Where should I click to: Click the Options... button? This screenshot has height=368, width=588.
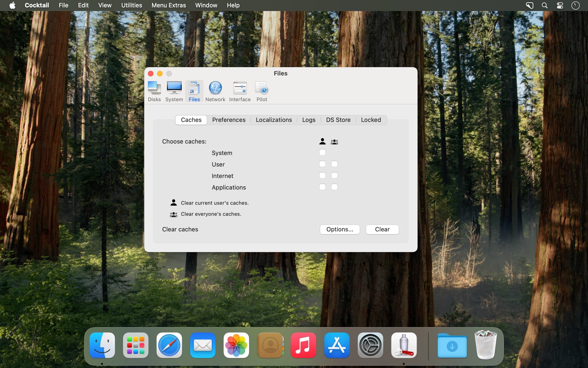pyautogui.click(x=340, y=229)
